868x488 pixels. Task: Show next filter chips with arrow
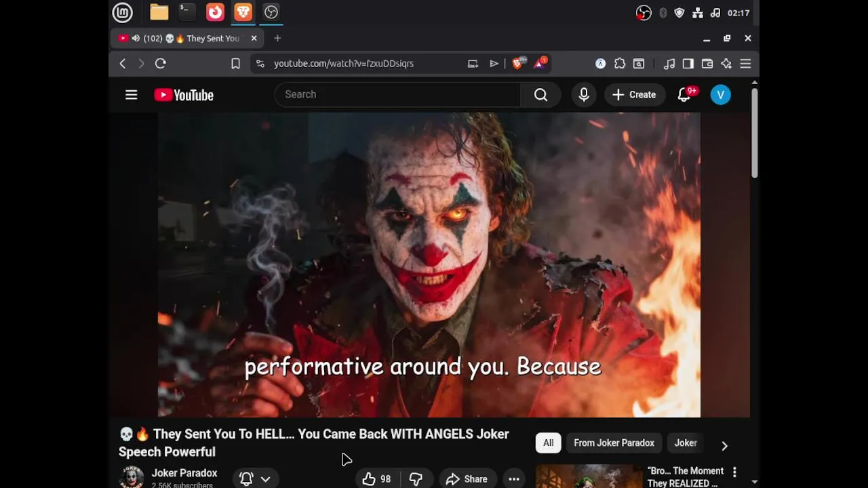(x=724, y=445)
